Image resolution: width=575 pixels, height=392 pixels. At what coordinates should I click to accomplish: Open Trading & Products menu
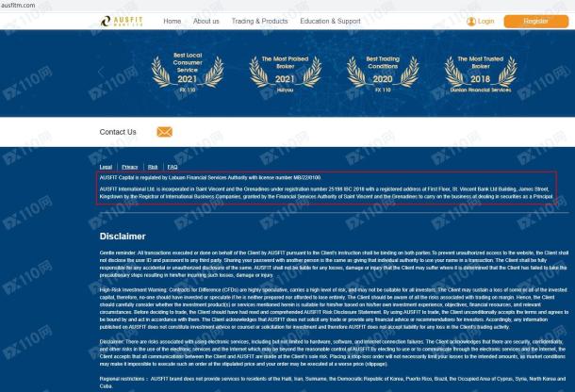[x=259, y=22]
